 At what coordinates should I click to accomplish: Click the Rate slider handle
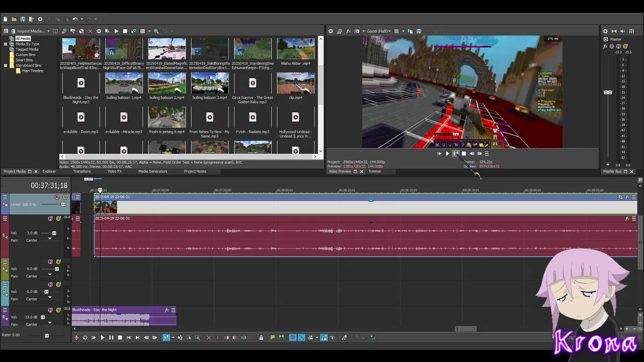point(47,335)
